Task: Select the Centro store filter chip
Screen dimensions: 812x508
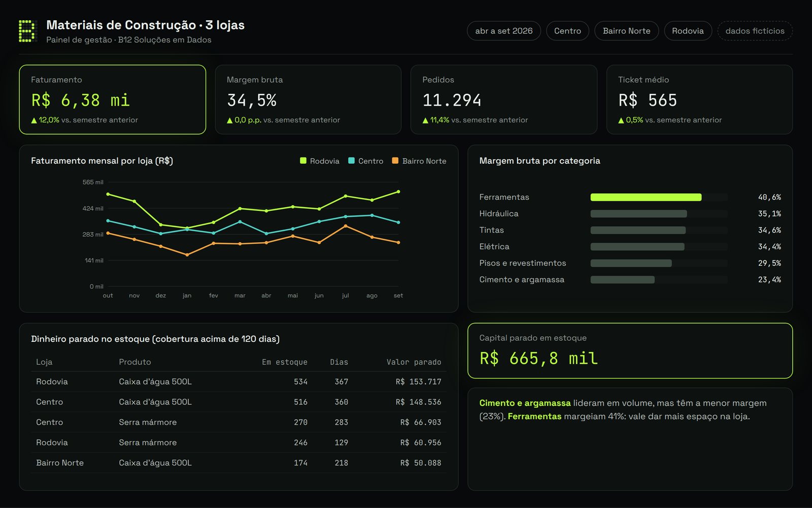Action: (x=567, y=30)
